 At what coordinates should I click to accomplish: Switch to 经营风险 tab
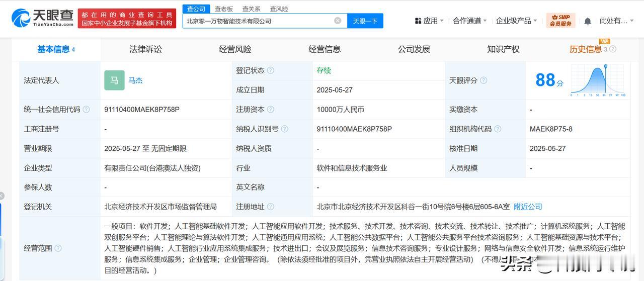click(x=235, y=49)
